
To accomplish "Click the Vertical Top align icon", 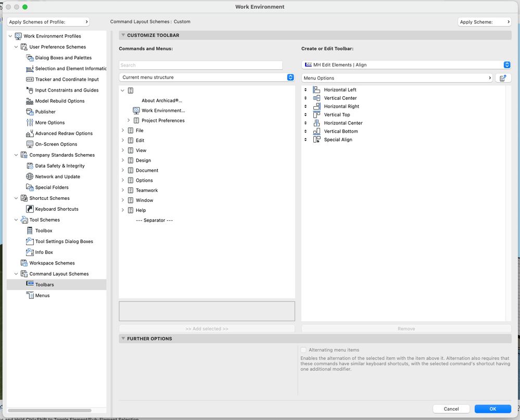I will pyautogui.click(x=316, y=114).
